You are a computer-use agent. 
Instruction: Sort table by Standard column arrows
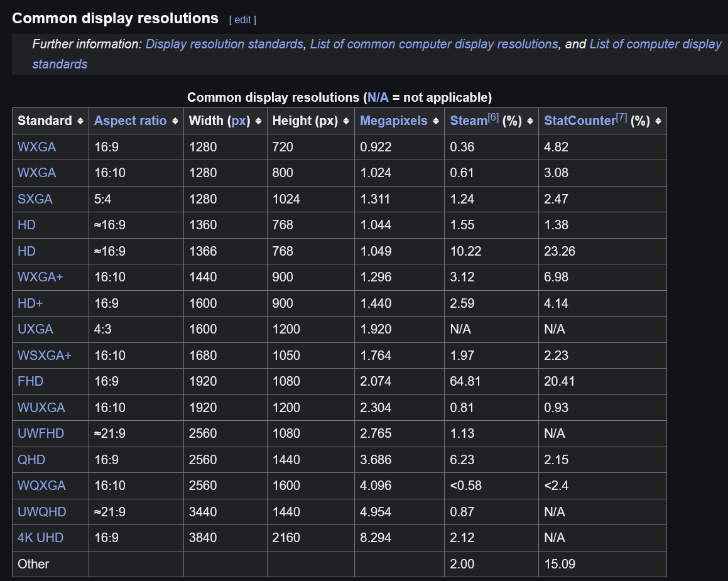click(80, 121)
